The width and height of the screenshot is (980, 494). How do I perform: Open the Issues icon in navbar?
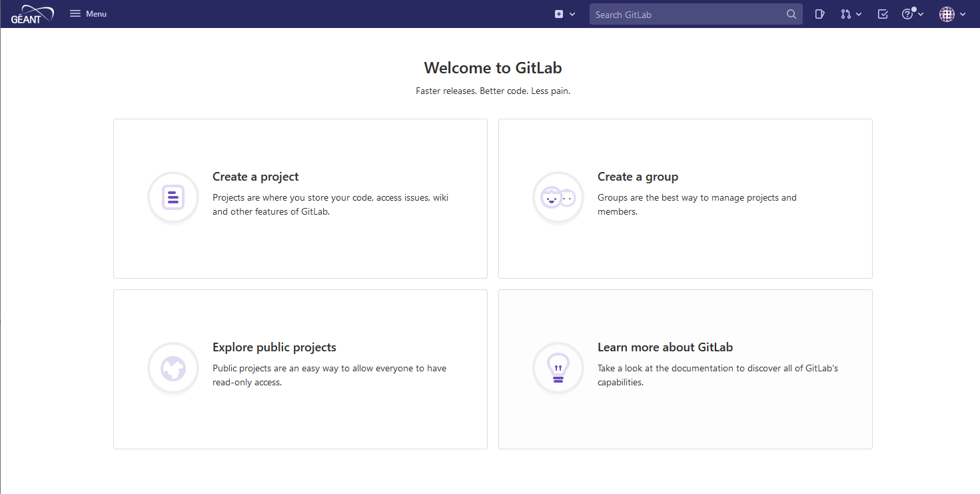(820, 14)
